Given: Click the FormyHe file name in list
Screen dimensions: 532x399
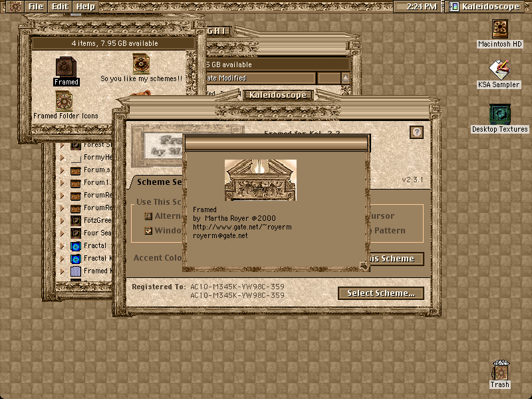Looking at the screenshot, I should 98,157.
